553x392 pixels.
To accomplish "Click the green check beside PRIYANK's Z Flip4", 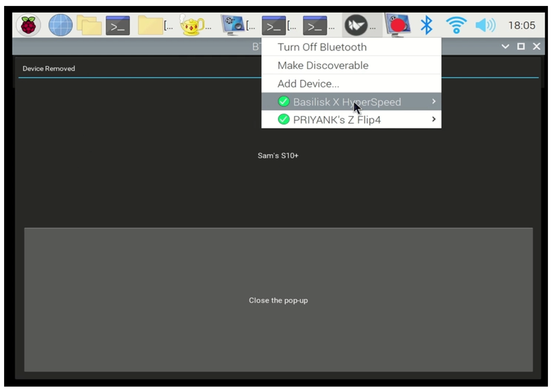I will coord(284,119).
